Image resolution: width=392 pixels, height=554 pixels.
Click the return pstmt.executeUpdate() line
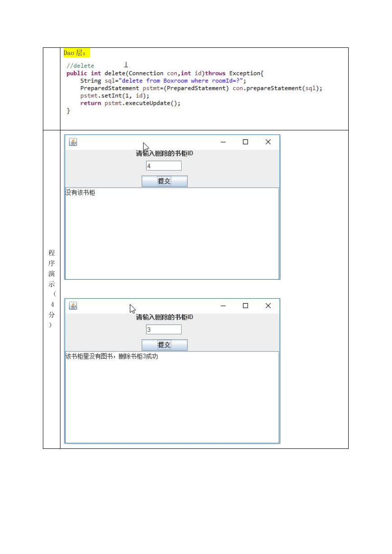pos(130,103)
